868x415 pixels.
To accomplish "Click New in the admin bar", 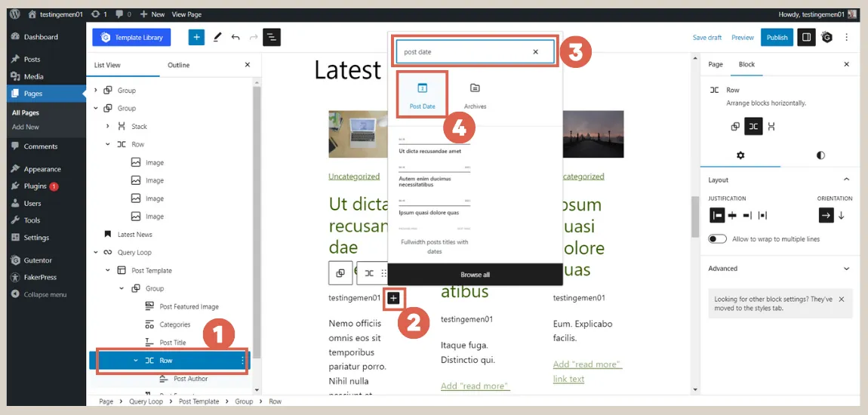I will click(x=152, y=14).
